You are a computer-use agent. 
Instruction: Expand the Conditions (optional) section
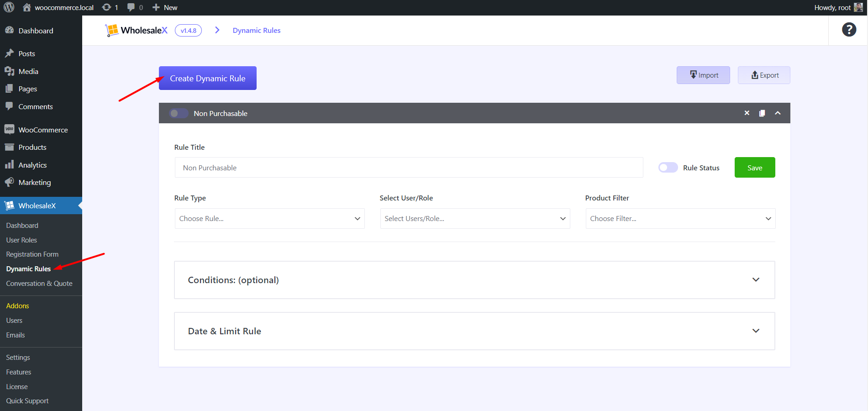474,280
